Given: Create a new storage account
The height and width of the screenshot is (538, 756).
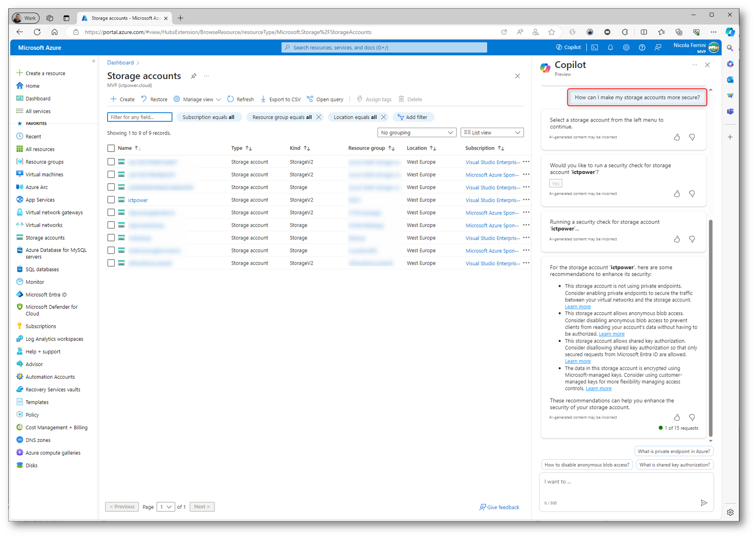Looking at the screenshot, I should pos(123,99).
